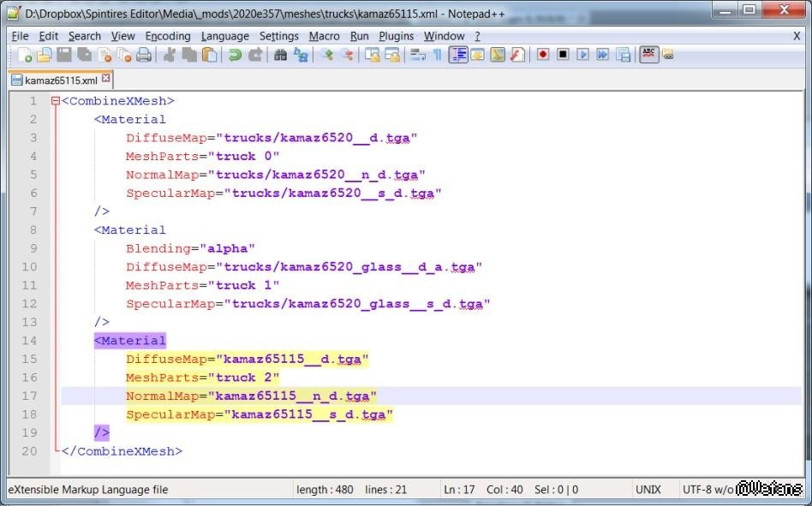
Task: Click the Zoom In magnifier icon
Action: pyautogui.click(x=326, y=55)
